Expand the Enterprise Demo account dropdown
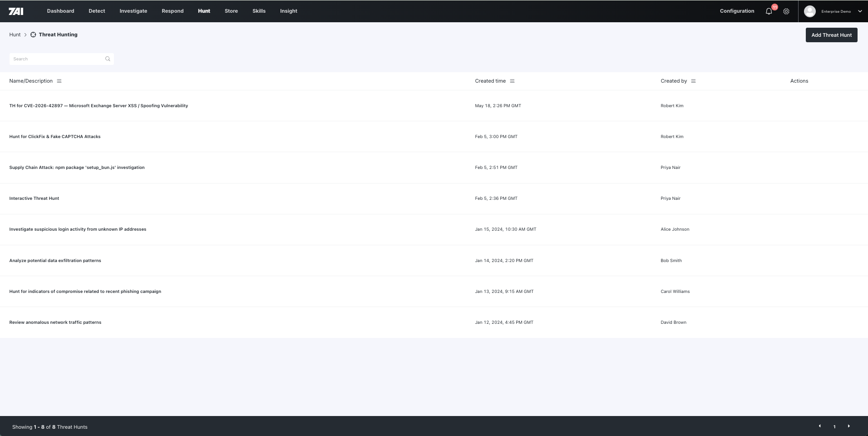 860,11
